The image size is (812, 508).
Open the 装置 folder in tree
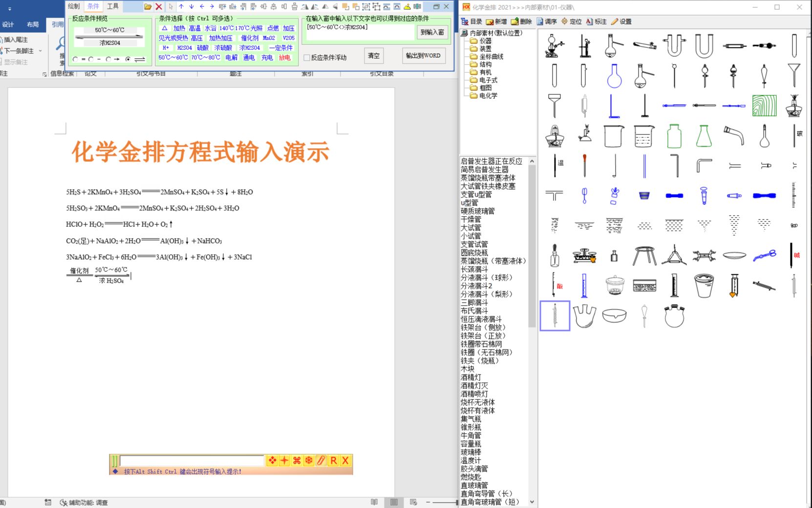481,49
